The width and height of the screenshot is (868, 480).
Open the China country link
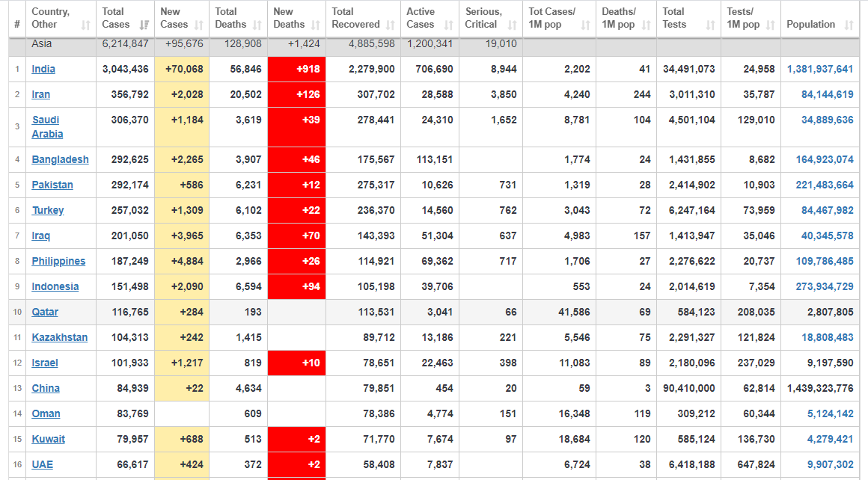tap(46, 389)
